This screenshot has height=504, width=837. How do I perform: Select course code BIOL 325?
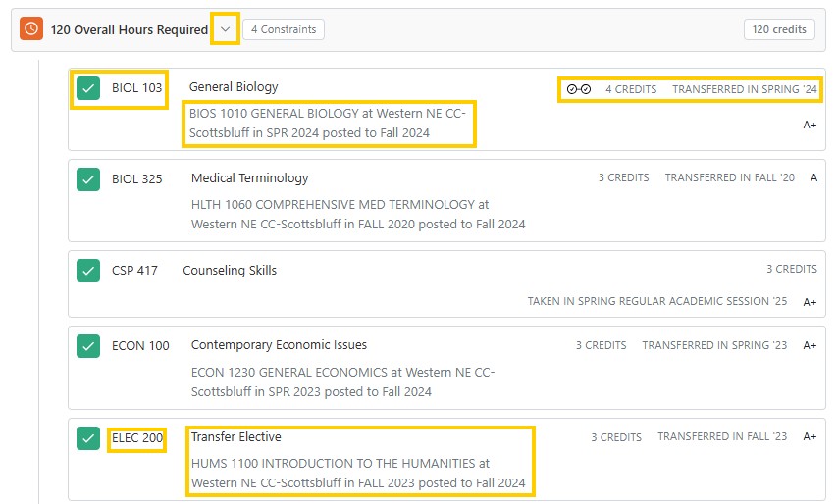click(x=136, y=179)
